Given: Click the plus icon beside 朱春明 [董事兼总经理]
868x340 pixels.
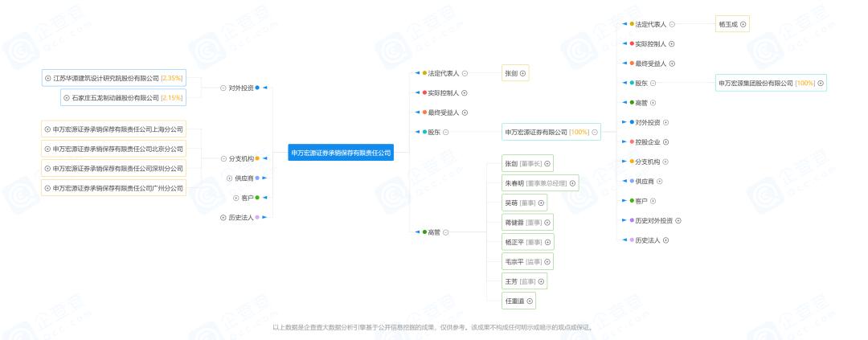Looking at the screenshot, I should click(572, 183).
